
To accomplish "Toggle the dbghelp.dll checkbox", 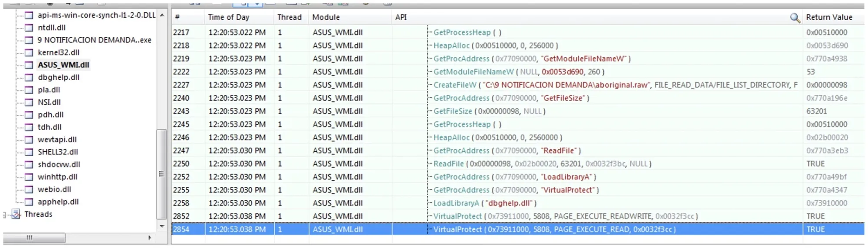I will click(x=29, y=78).
